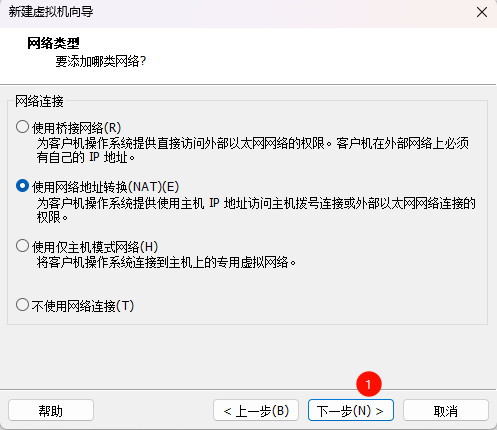
Task: Click the 新建虚拟机向导 title bar text
Action: (51, 12)
